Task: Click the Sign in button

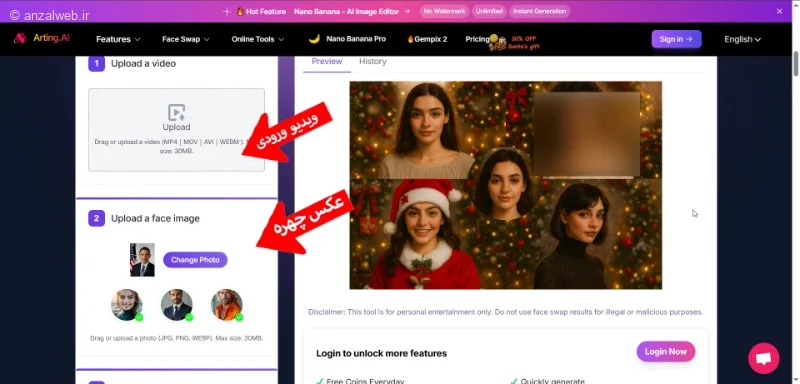Action: pyautogui.click(x=676, y=39)
